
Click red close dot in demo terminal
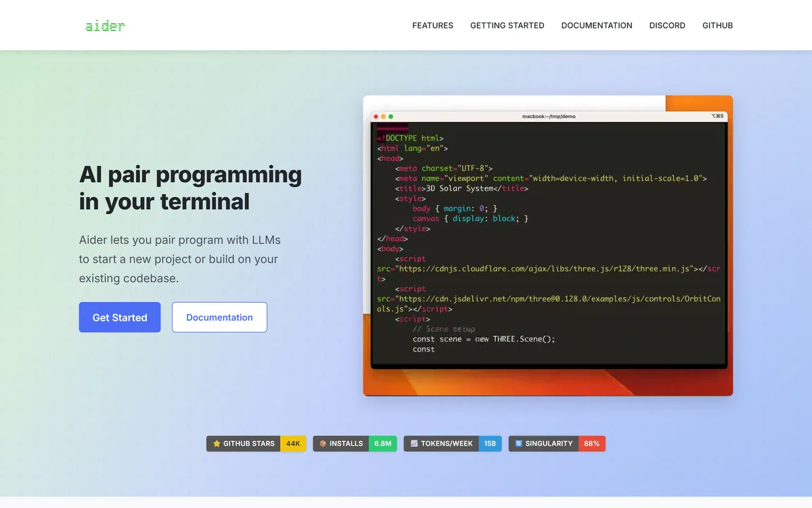click(x=376, y=117)
